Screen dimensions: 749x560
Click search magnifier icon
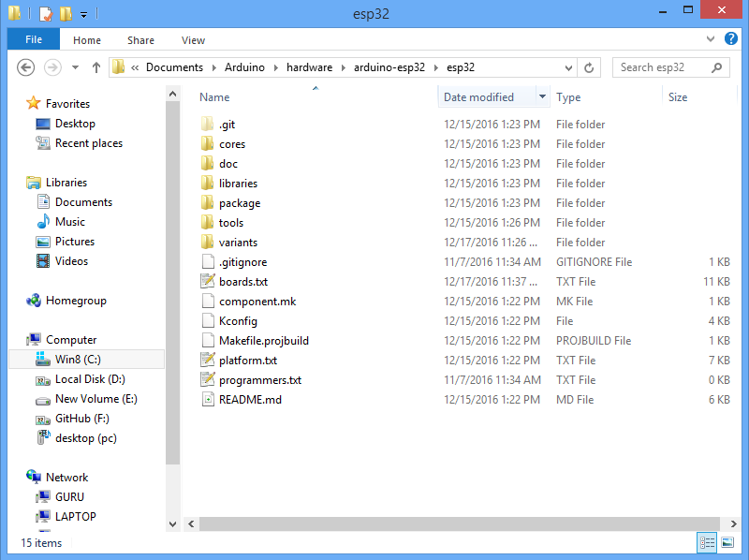pyautogui.click(x=716, y=67)
